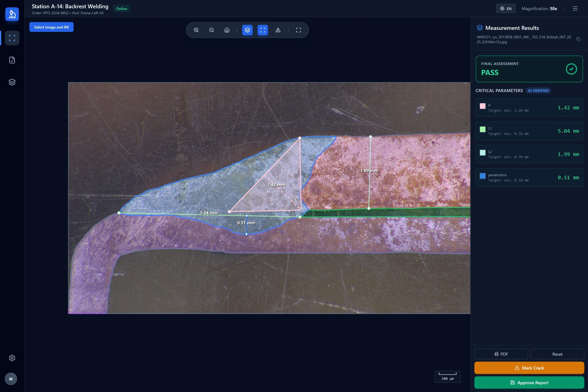Toggle the AI VERIFIED badge
Viewport: 588px width, 392px height.
[x=538, y=90]
